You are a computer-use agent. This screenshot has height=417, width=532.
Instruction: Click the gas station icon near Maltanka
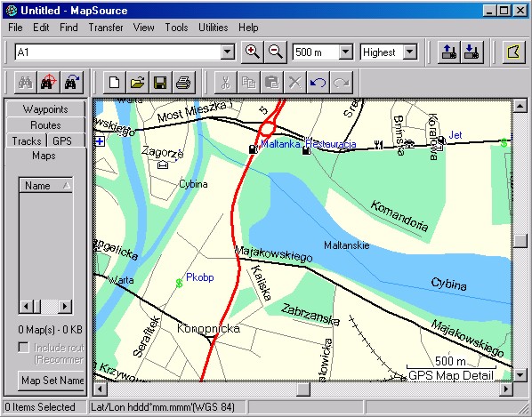[254, 148]
